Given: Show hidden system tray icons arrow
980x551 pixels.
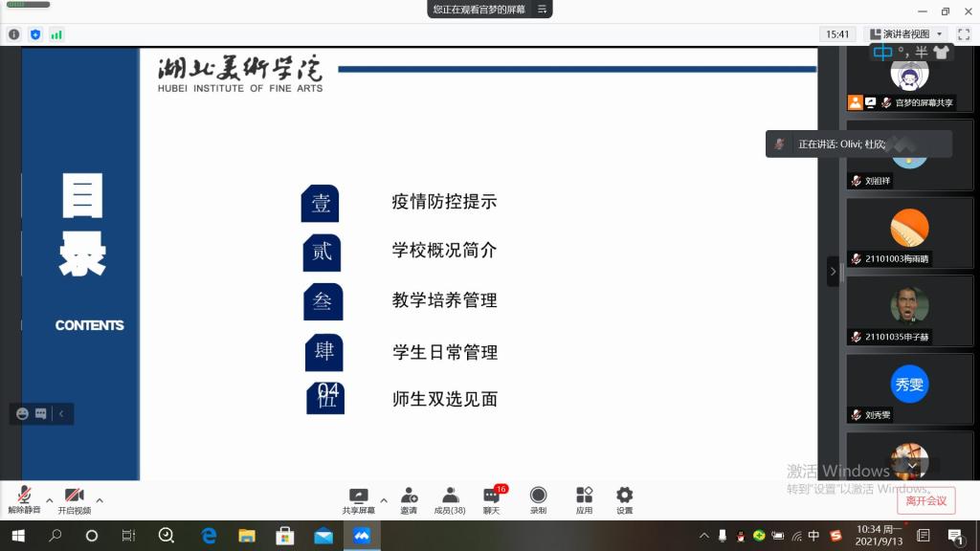Looking at the screenshot, I should [704, 536].
